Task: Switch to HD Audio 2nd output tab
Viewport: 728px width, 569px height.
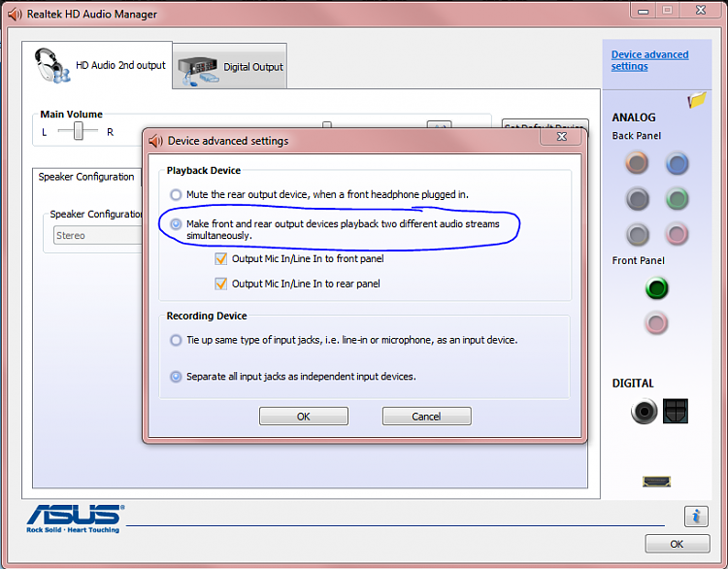Action: pos(97,65)
